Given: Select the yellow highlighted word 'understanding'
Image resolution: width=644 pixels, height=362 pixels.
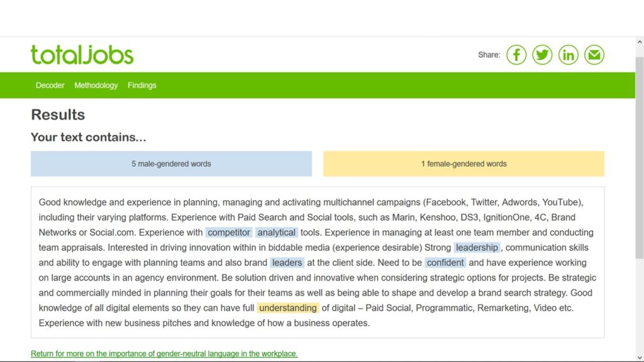Looking at the screenshot, I should pos(288,308).
